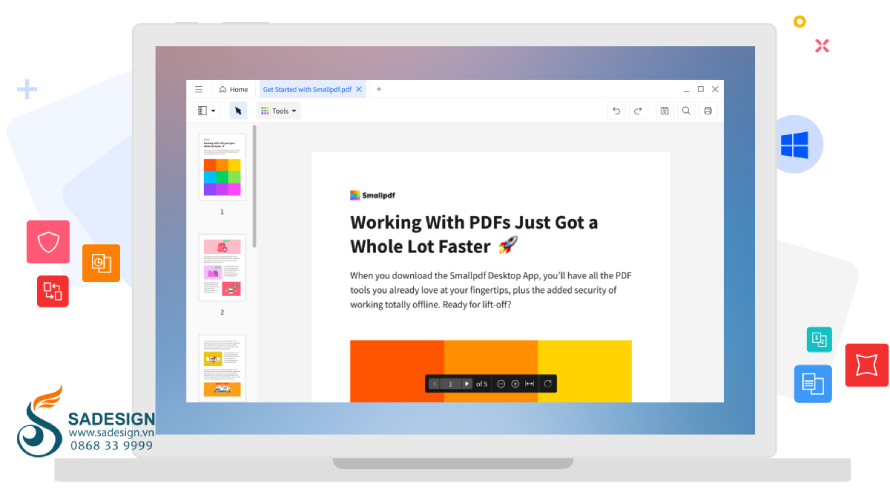
Task: Select the Get Started with Smallpdf.pdf tab
Action: (307, 89)
